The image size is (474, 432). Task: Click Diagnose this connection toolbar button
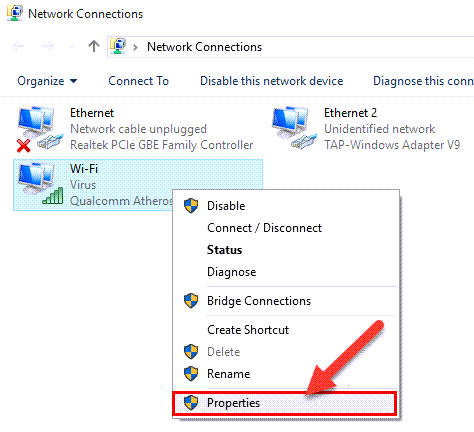423,81
